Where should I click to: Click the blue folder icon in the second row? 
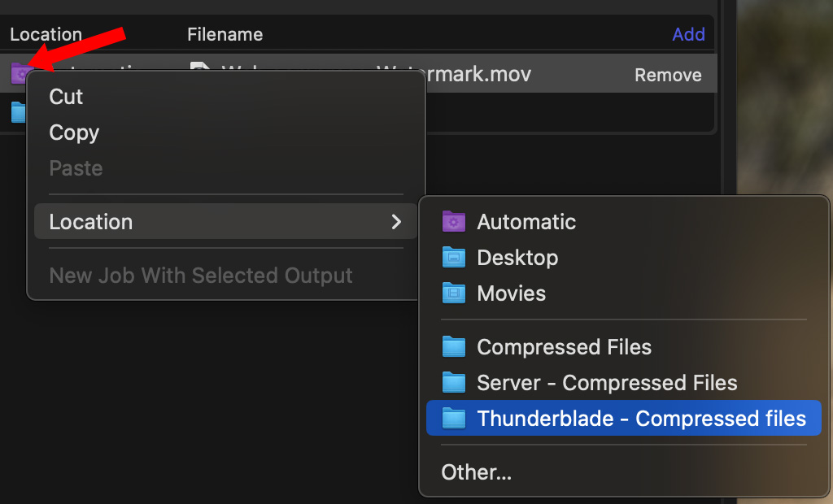click(18, 111)
